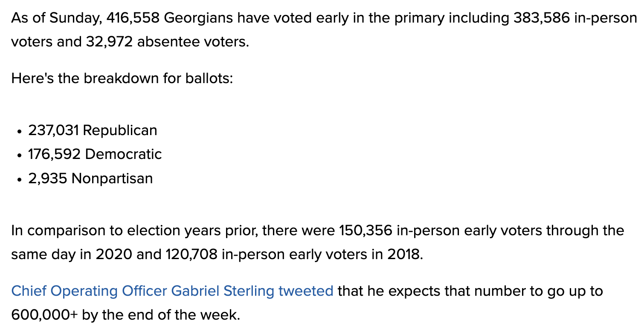Screen dimensions: 644x329
Task: Click the word "tweeted" in the link
Action: coord(306,291)
